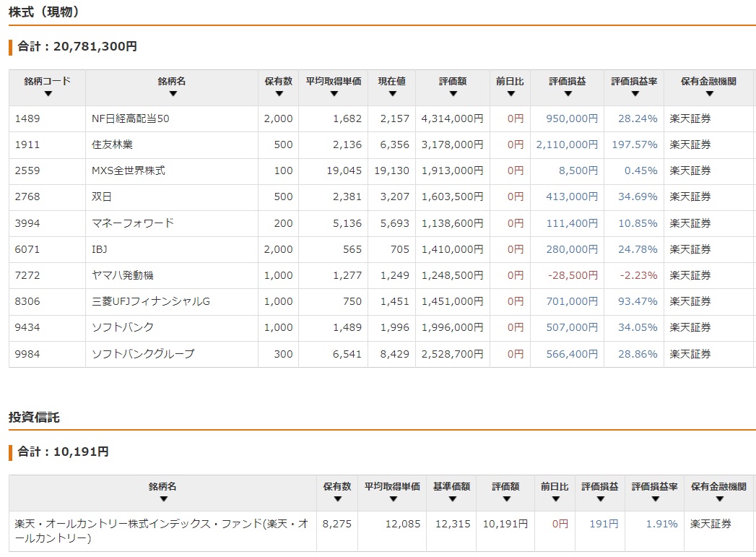Click マネーフォワード stock name

(133, 223)
